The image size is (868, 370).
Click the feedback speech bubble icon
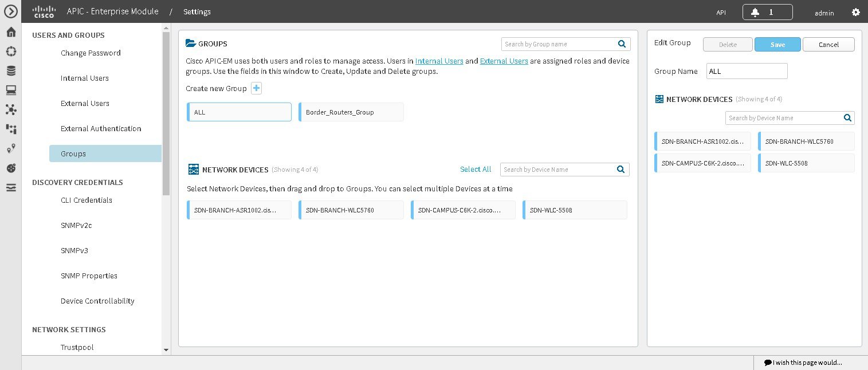point(768,363)
